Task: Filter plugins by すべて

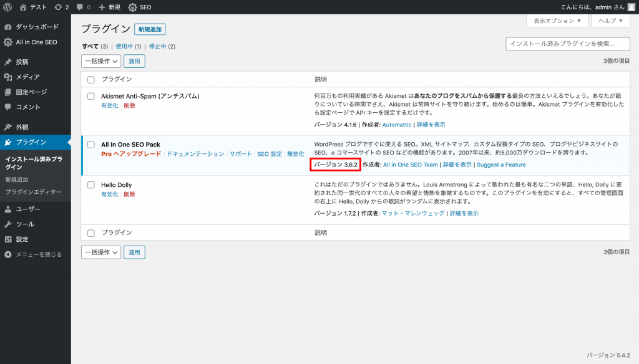Action: click(x=90, y=46)
